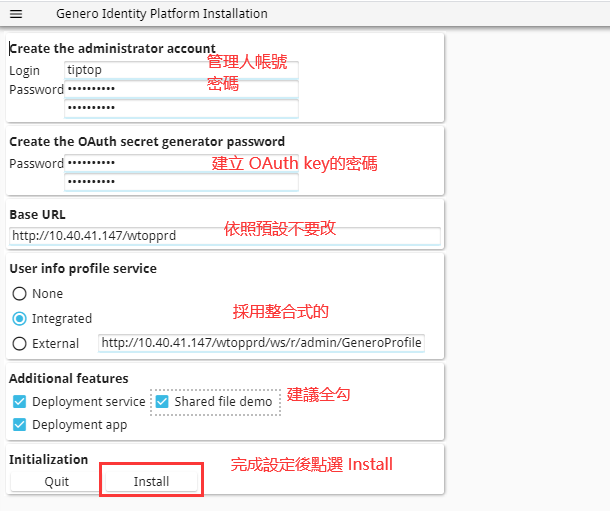
Task: Toggle the Deployment app checkbox
Action: tap(19, 425)
